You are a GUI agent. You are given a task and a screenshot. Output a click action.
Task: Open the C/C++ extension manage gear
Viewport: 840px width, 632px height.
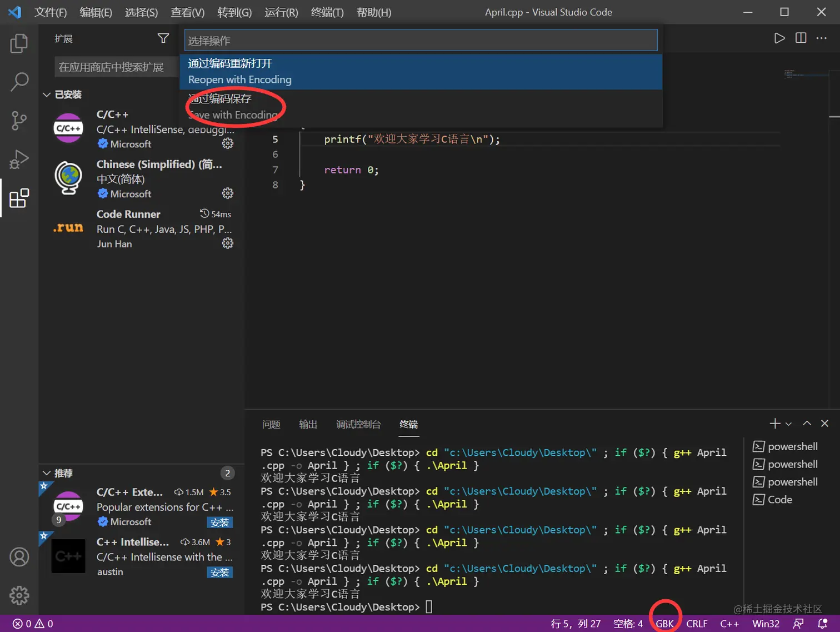tap(228, 143)
